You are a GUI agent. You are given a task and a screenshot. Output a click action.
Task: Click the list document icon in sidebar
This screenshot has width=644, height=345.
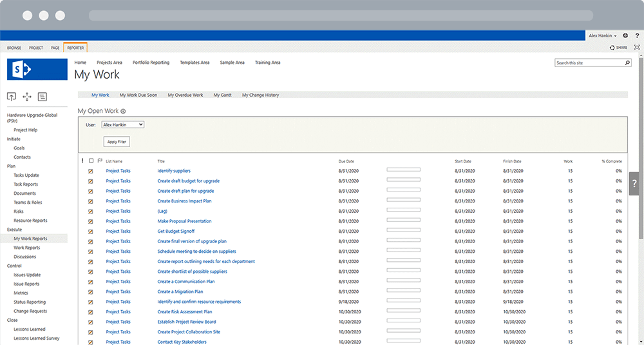coord(43,97)
